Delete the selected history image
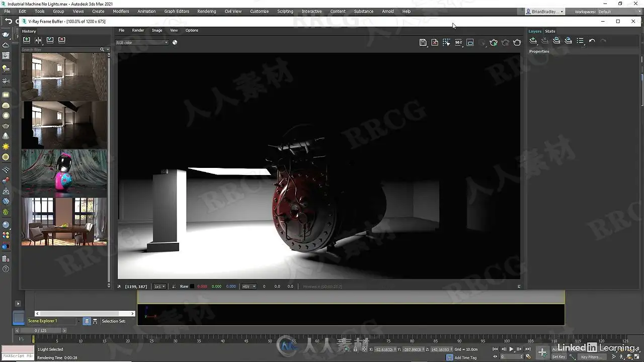 click(62, 40)
